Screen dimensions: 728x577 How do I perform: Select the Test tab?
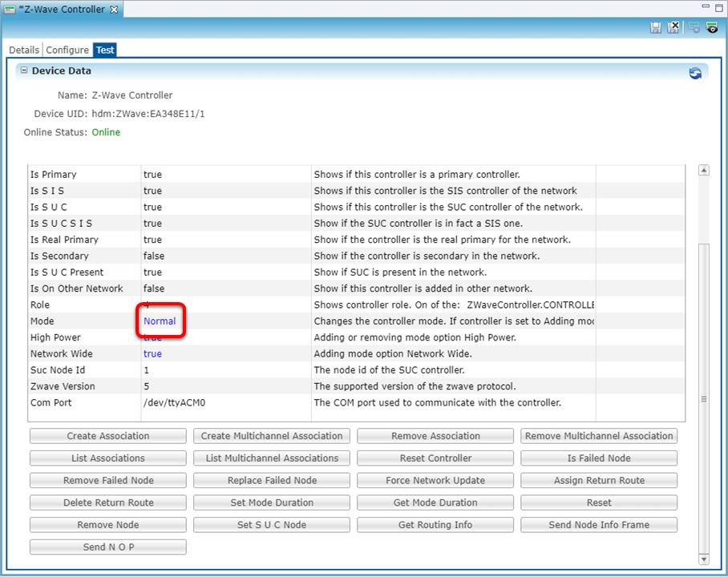coord(105,50)
